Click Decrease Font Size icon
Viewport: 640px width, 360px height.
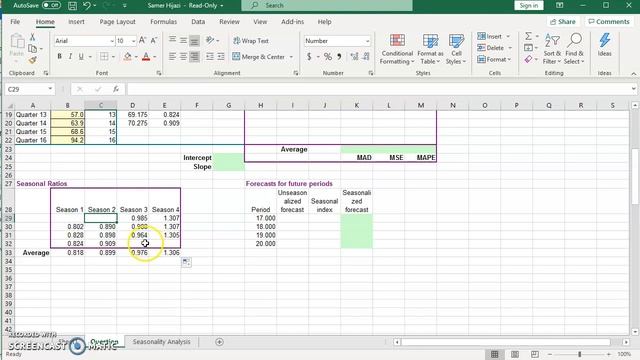pyautogui.click(x=154, y=40)
